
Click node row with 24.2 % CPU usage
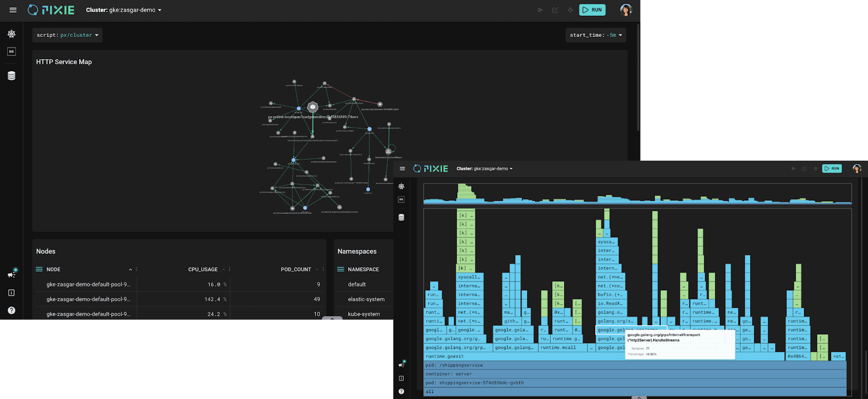[179, 313]
